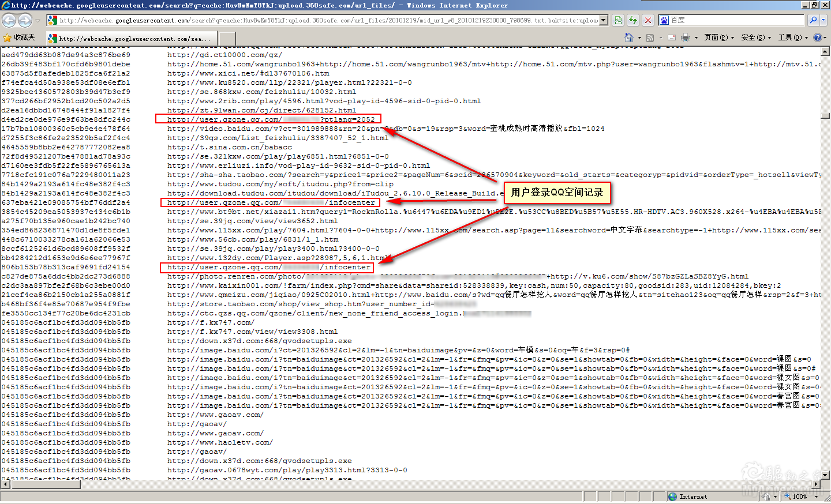Click the browser Forward arrow button
The height and width of the screenshot is (504, 831).
coord(25,20)
